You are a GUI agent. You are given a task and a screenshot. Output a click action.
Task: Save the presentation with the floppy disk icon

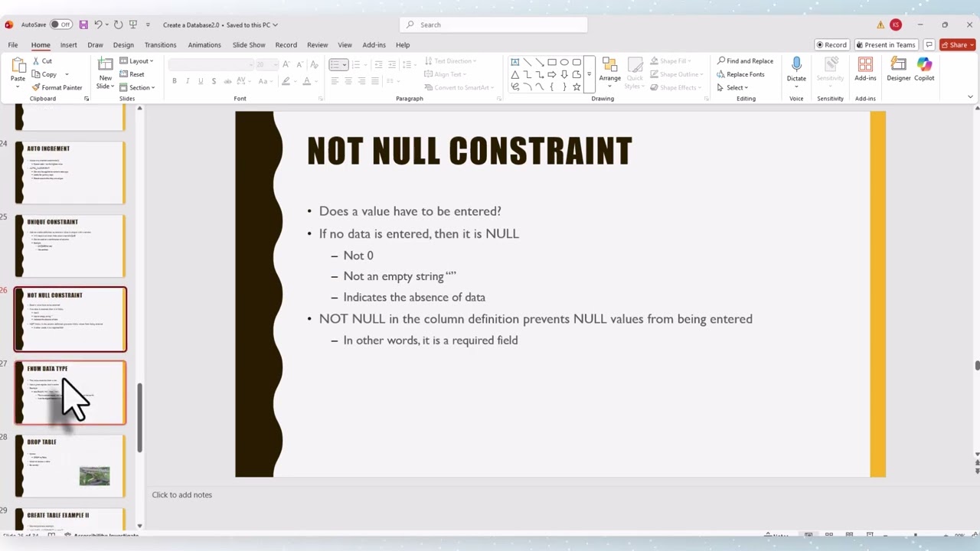tap(83, 24)
